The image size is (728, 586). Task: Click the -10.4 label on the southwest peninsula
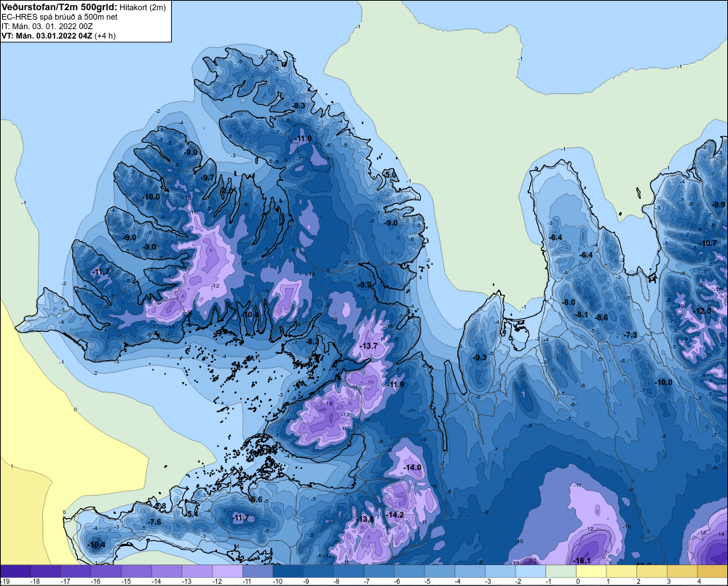pos(97,545)
